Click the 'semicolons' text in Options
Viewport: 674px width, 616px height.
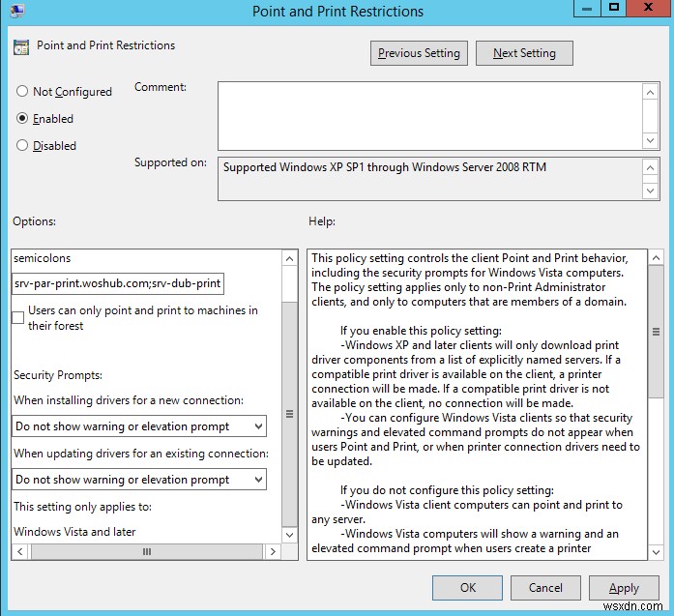click(x=43, y=258)
